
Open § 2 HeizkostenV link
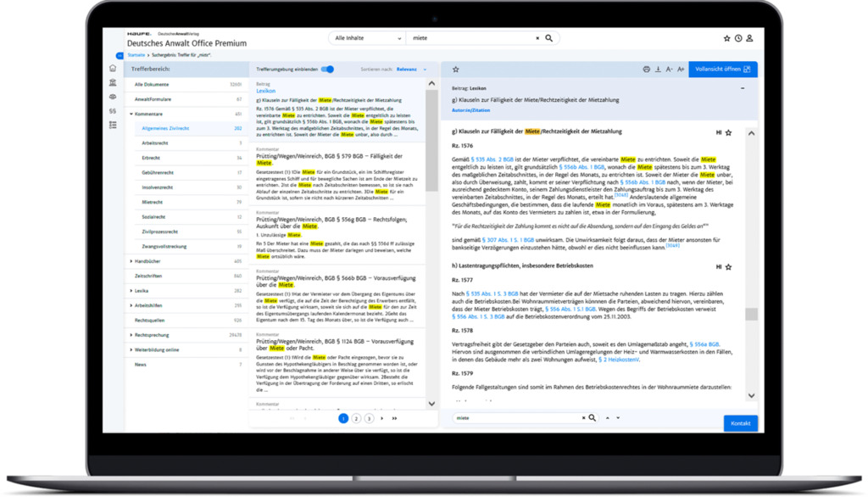pos(619,360)
